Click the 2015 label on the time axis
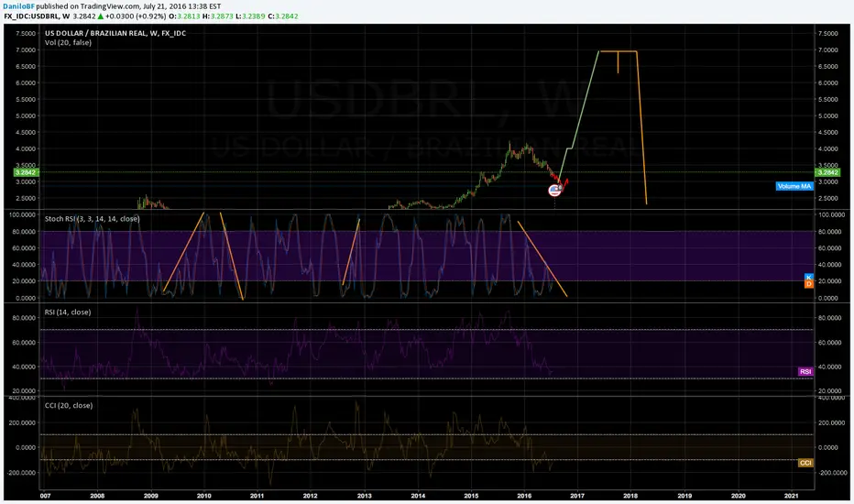 click(x=471, y=496)
